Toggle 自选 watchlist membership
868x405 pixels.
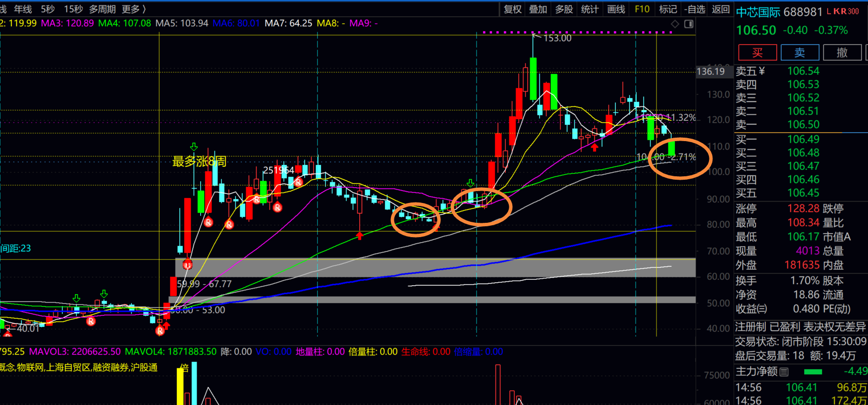pos(695,9)
